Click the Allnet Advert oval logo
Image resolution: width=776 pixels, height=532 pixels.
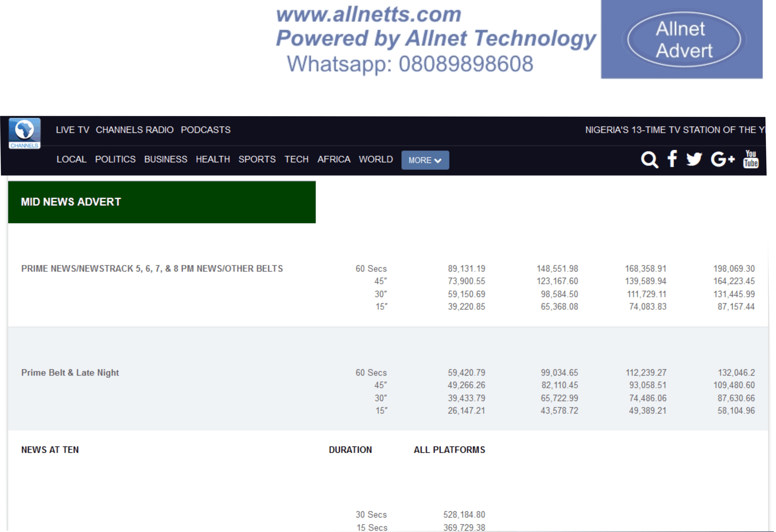coord(683,39)
